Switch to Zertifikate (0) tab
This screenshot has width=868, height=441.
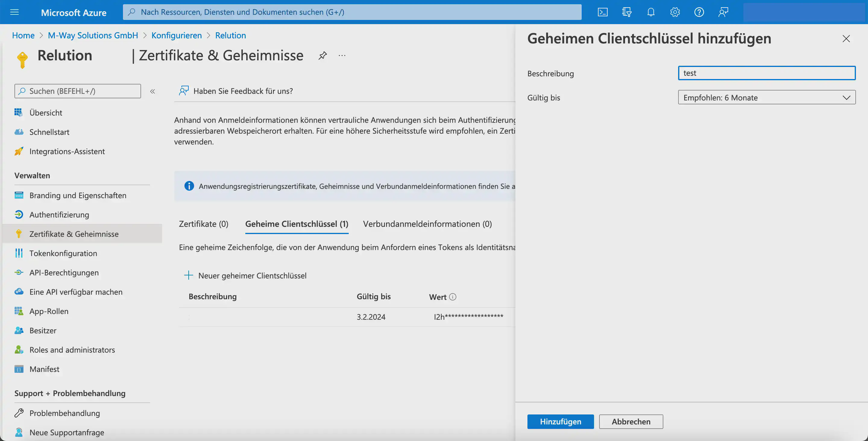[203, 224]
